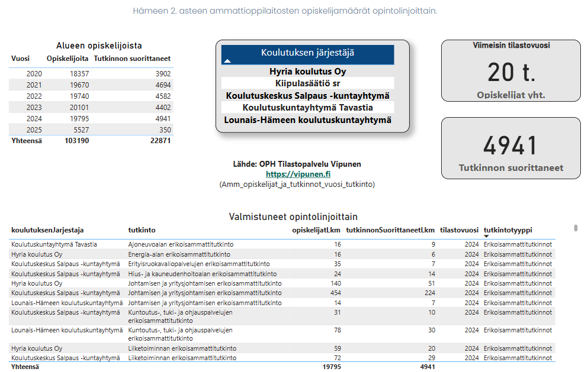Sort table by tutkinto column header
Viewport: 588px width, 372px height.
[142, 230]
